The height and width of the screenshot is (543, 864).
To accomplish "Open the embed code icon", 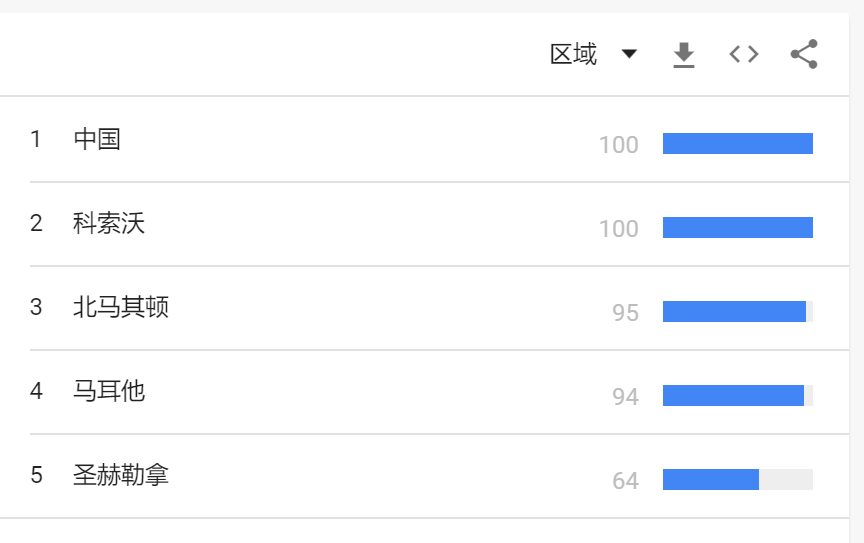I will pos(744,54).
